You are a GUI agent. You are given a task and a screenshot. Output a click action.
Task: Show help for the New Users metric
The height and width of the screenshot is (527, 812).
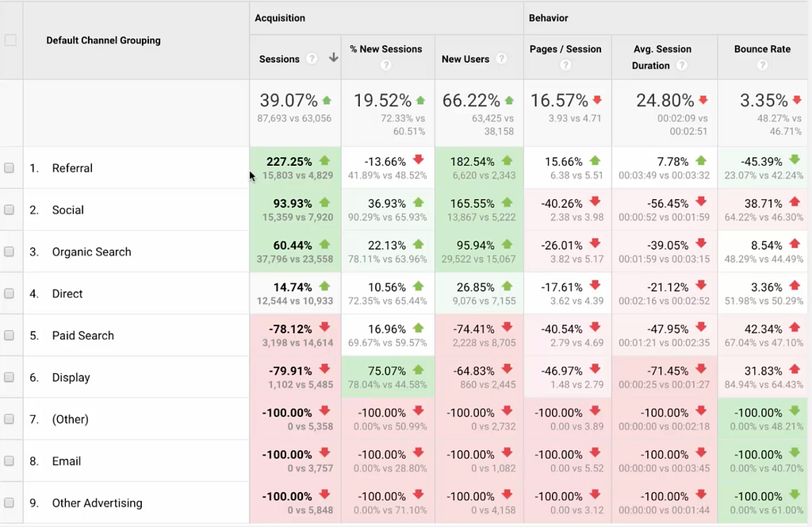tap(501, 59)
